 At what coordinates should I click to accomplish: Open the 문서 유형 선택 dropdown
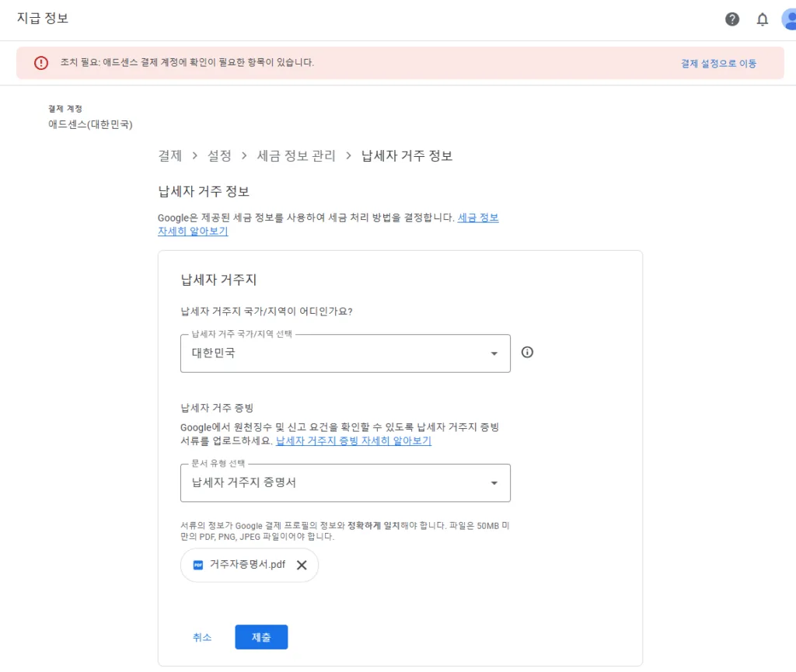(x=494, y=482)
